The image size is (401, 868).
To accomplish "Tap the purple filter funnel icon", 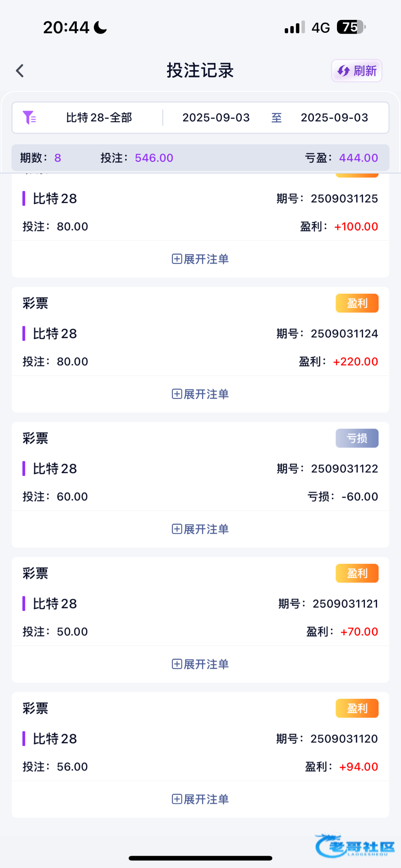I will point(29,118).
